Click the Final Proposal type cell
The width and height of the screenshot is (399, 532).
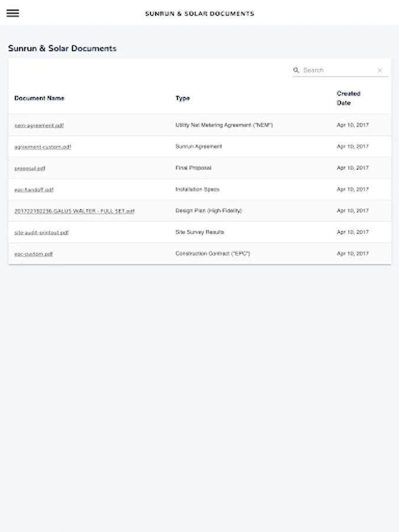[193, 168]
